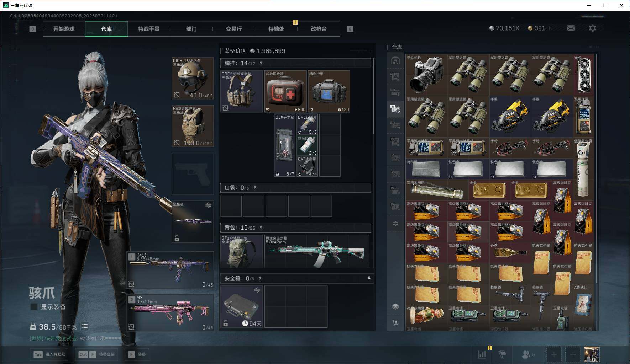Open the mail envelope icon
Screen dimensions: 630x364
point(571,28)
